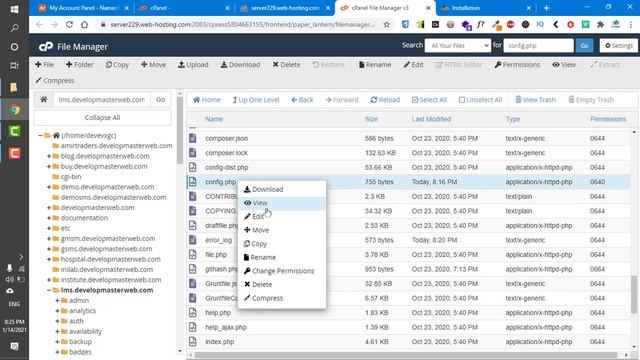
Task: Expand the admin subfolder
Action: (58, 300)
